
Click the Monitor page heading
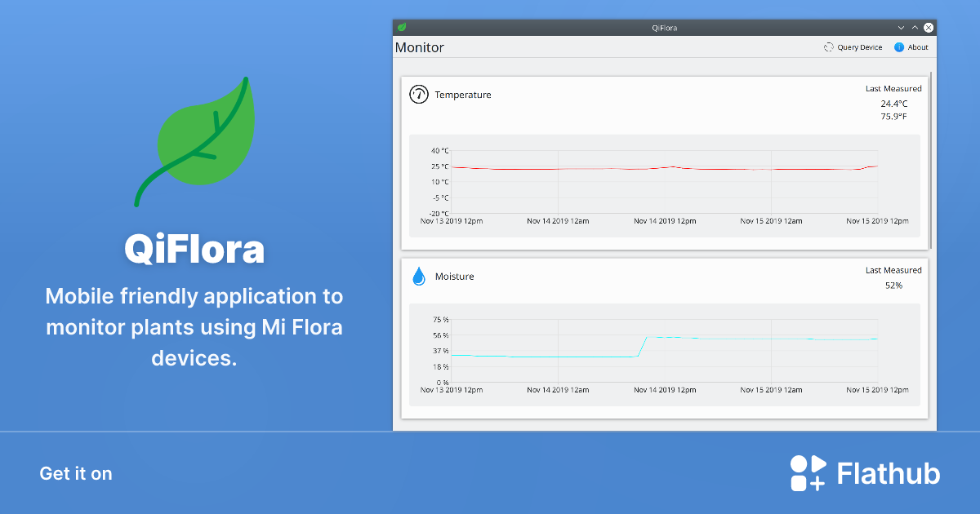(420, 47)
